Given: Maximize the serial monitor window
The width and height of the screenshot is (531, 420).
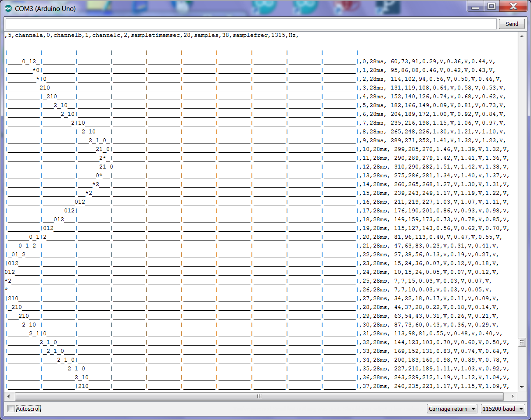Looking at the screenshot, I should [x=491, y=6].
